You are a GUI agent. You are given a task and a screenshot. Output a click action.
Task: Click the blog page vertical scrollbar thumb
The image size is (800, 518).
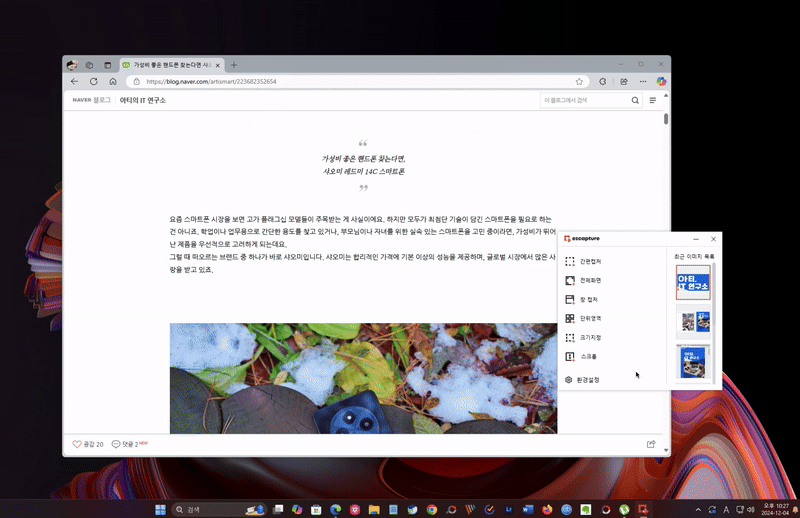(x=666, y=118)
